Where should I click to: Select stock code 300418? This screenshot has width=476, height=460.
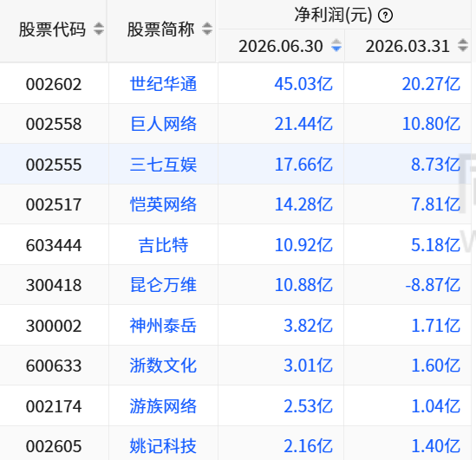[x=54, y=285]
